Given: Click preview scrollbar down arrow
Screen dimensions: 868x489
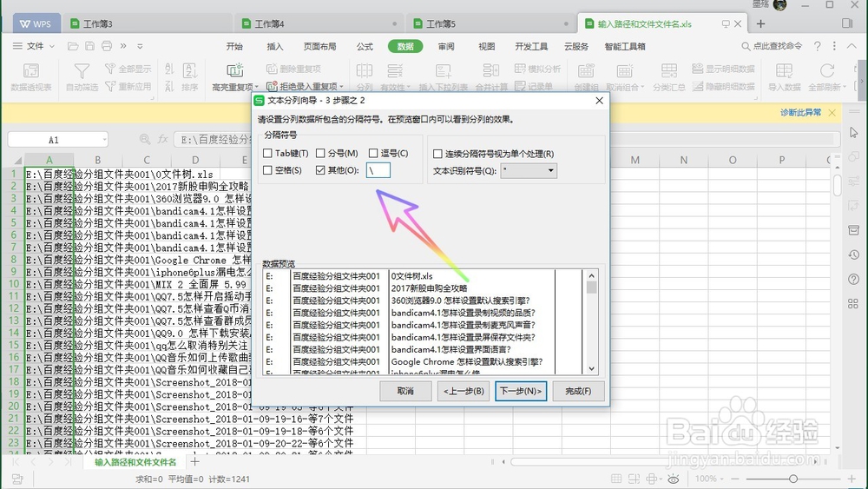Looking at the screenshot, I should click(591, 368).
